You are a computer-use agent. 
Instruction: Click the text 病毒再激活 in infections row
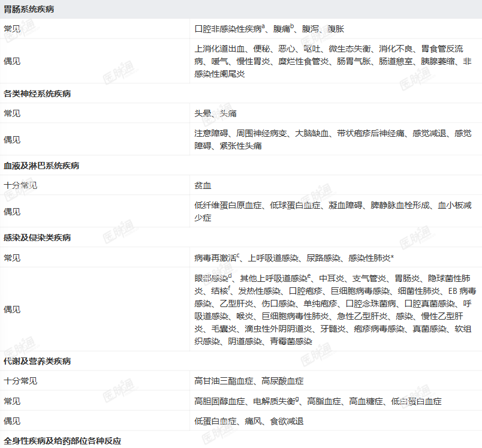click(x=215, y=258)
